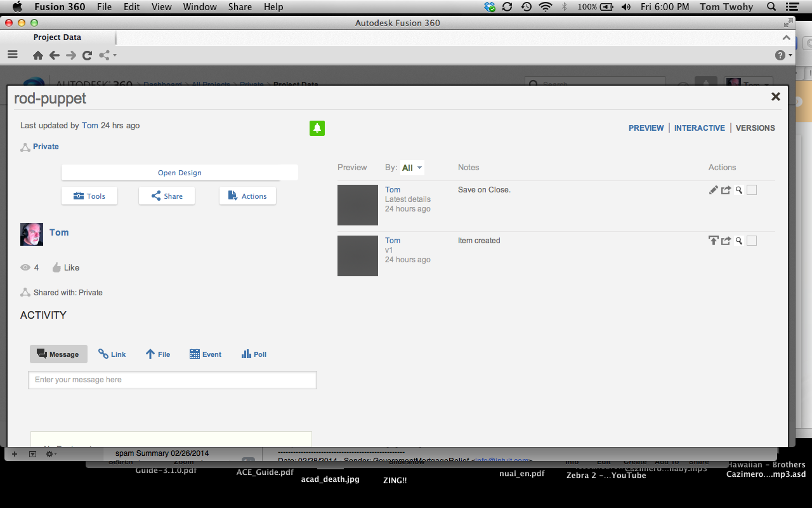Reload with the refresh arrow icon
The height and width of the screenshot is (508, 812).
pyautogui.click(x=88, y=55)
